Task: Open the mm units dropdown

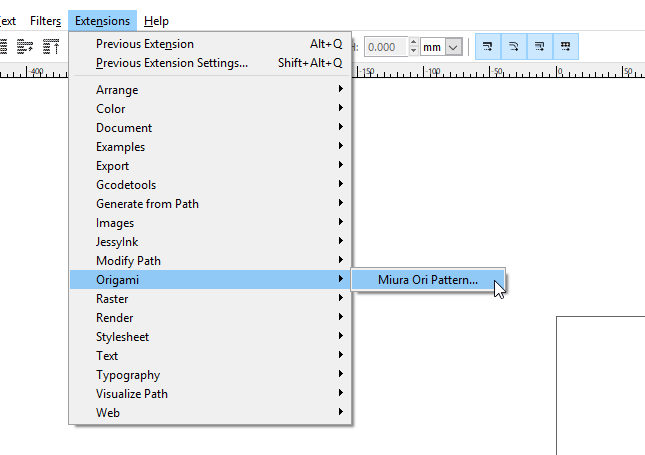Action: (x=442, y=47)
